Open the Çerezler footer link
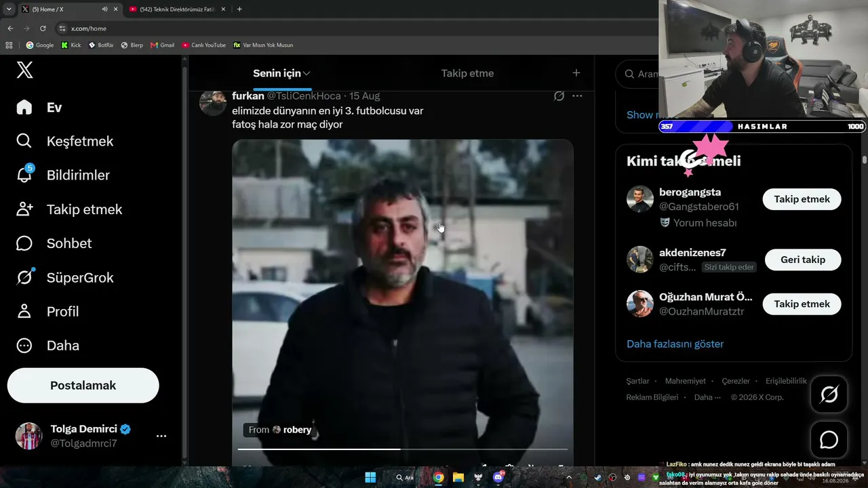 point(736,381)
